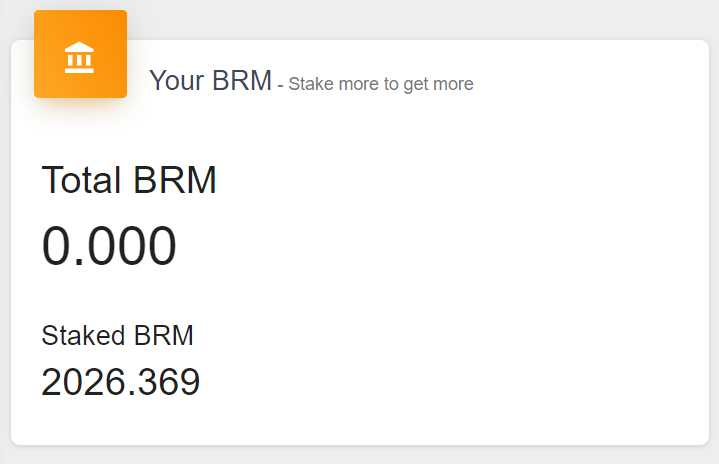Screen dimensions: 719x464
Task: Click the 2026.369 staked amount
Action: pyautogui.click(x=121, y=381)
